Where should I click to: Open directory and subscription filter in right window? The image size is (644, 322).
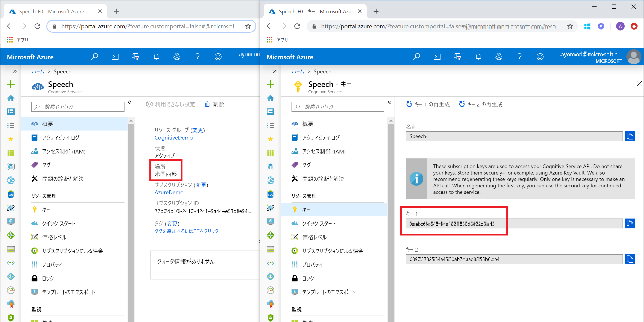coord(457,57)
